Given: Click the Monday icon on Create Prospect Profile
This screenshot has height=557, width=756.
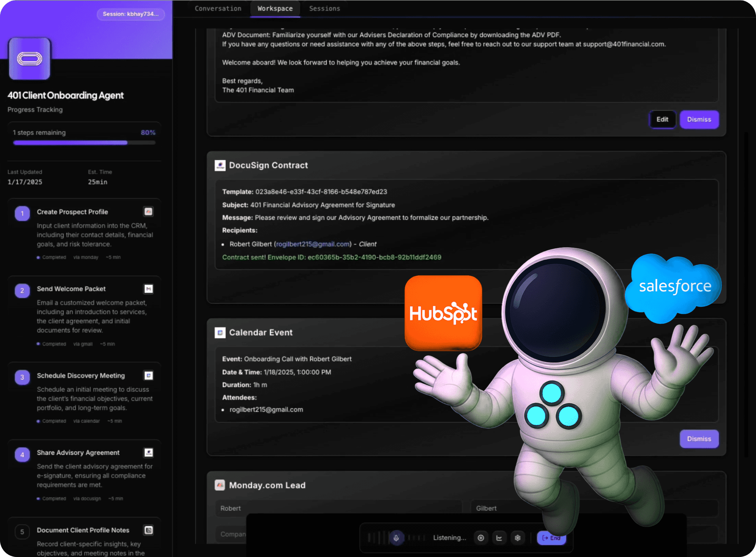Looking at the screenshot, I should coord(148,211).
